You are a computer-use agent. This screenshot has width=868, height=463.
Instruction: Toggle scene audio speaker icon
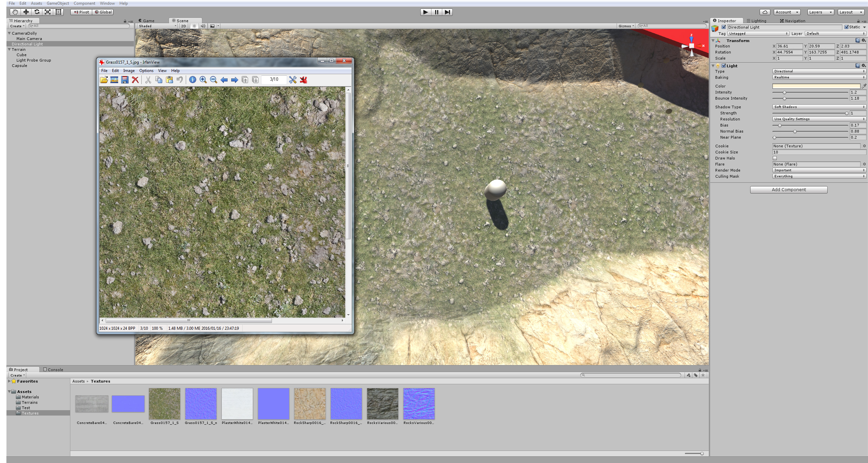click(x=203, y=26)
